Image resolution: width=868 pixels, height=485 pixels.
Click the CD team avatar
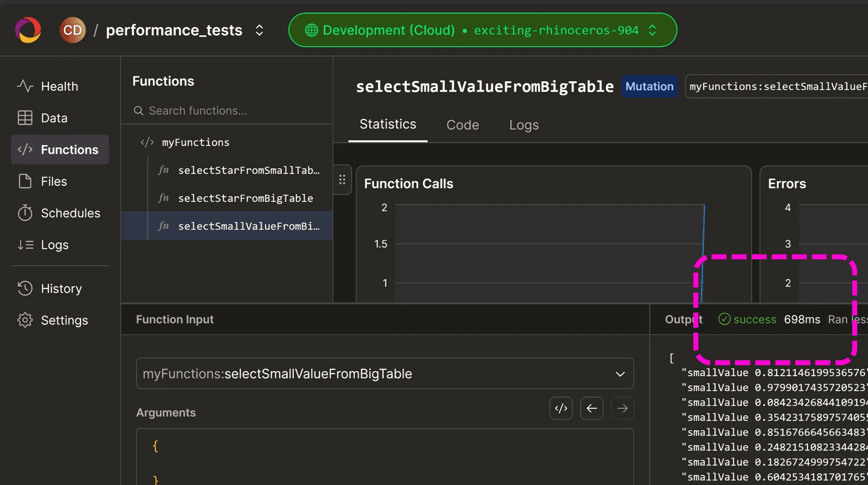tap(72, 30)
